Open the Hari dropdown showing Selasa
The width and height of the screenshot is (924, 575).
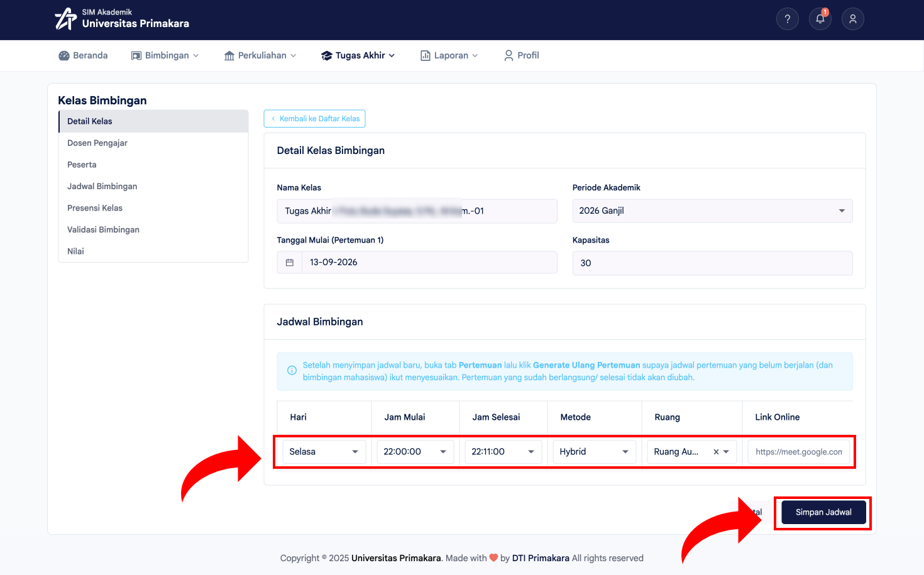(x=324, y=452)
